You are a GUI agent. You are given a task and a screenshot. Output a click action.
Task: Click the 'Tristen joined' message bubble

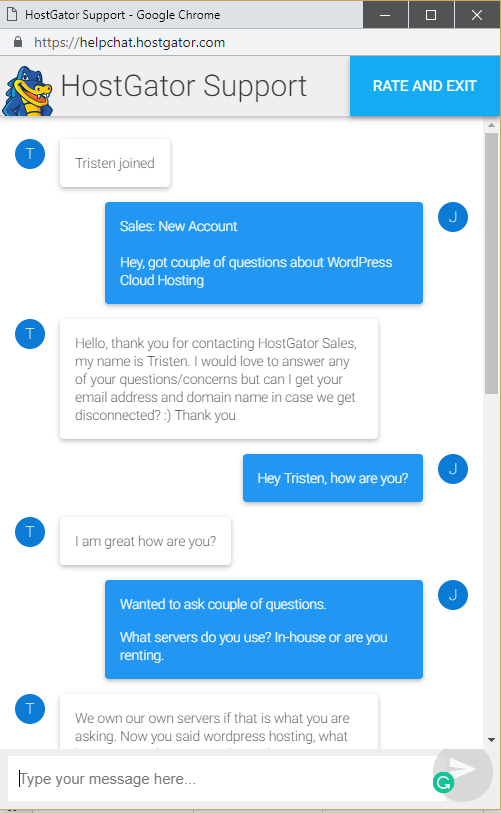[x=115, y=163]
